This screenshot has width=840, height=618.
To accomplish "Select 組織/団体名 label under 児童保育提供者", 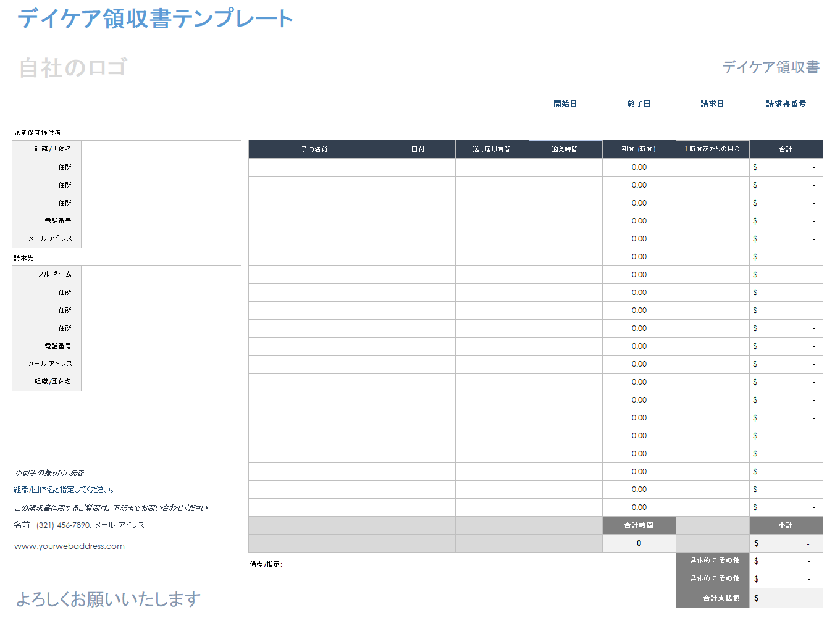I will [47, 149].
